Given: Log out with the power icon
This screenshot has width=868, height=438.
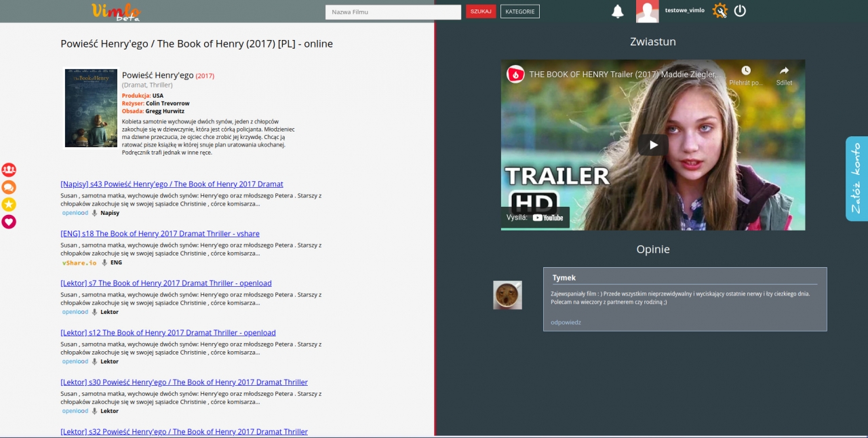Looking at the screenshot, I should point(740,11).
